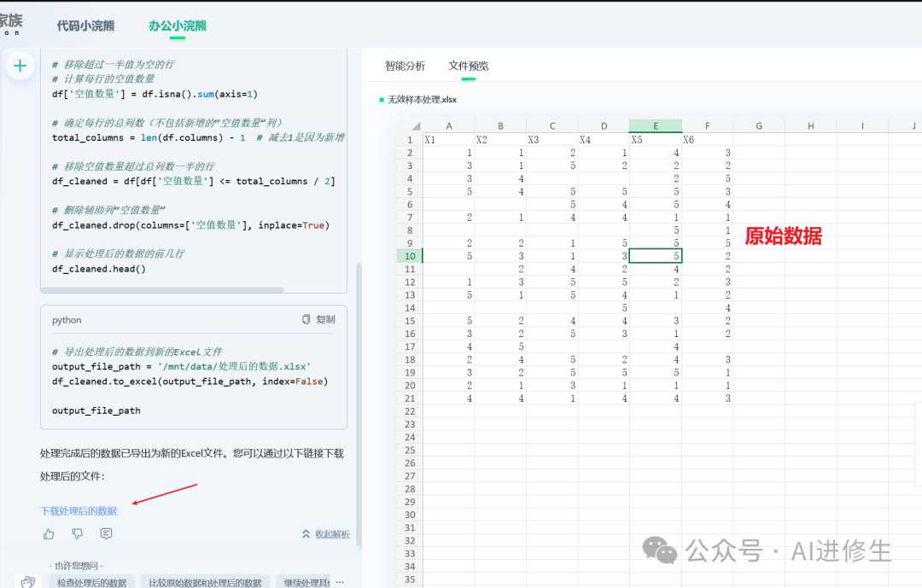Click the 无效样本处理.xlsx file name

click(422, 100)
